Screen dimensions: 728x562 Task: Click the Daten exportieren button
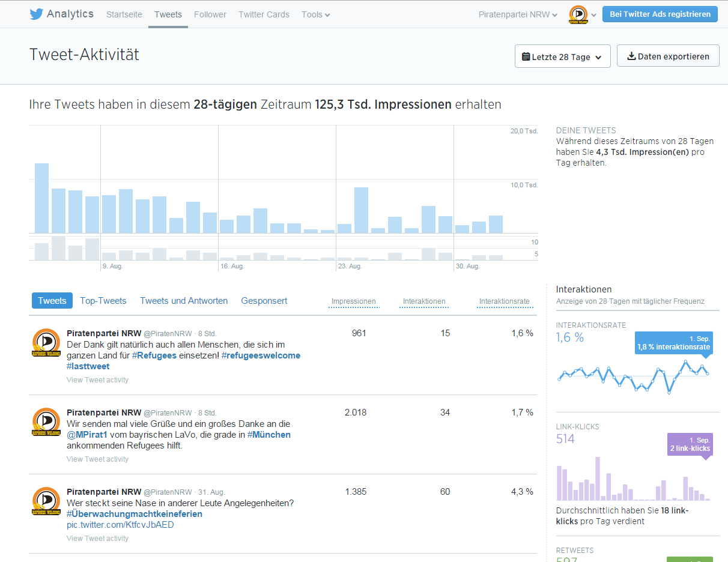click(668, 56)
